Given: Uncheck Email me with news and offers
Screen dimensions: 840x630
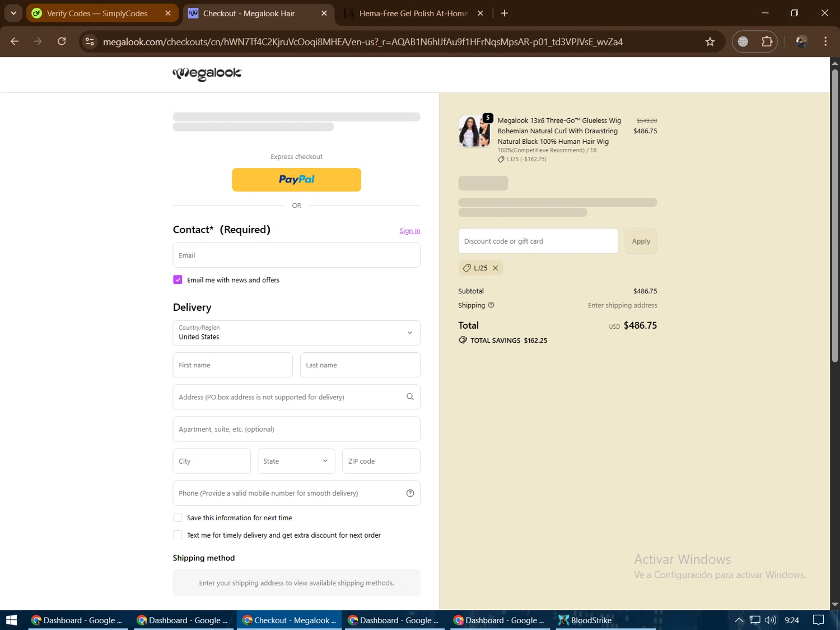Looking at the screenshot, I should click(178, 280).
